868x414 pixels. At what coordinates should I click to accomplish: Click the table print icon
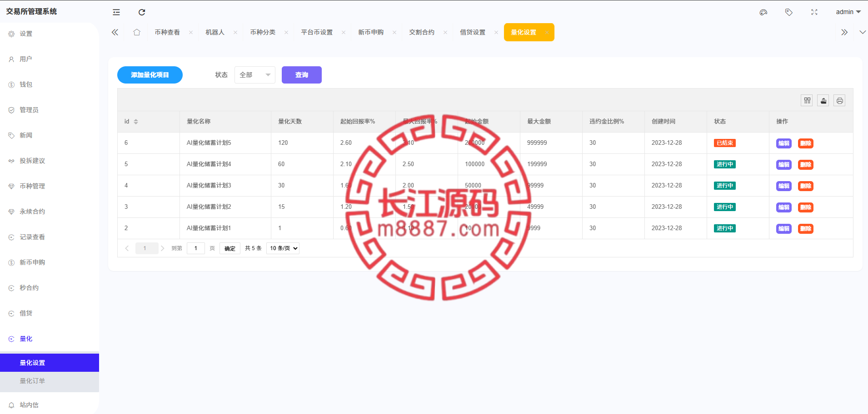point(840,100)
